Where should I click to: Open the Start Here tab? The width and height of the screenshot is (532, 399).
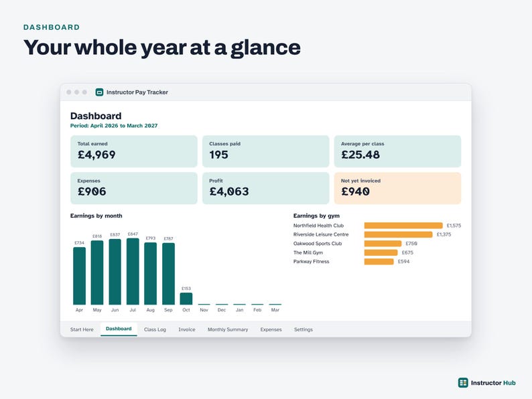(82, 329)
